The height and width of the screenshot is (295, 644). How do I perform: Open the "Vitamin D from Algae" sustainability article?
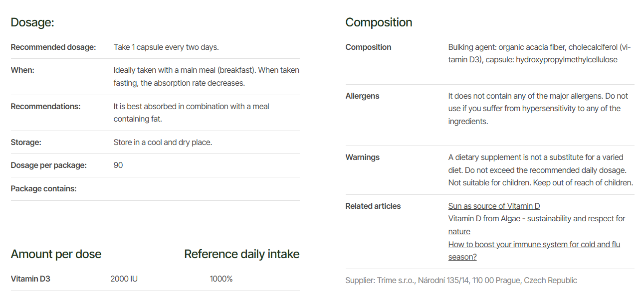pyautogui.click(x=536, y=219)
